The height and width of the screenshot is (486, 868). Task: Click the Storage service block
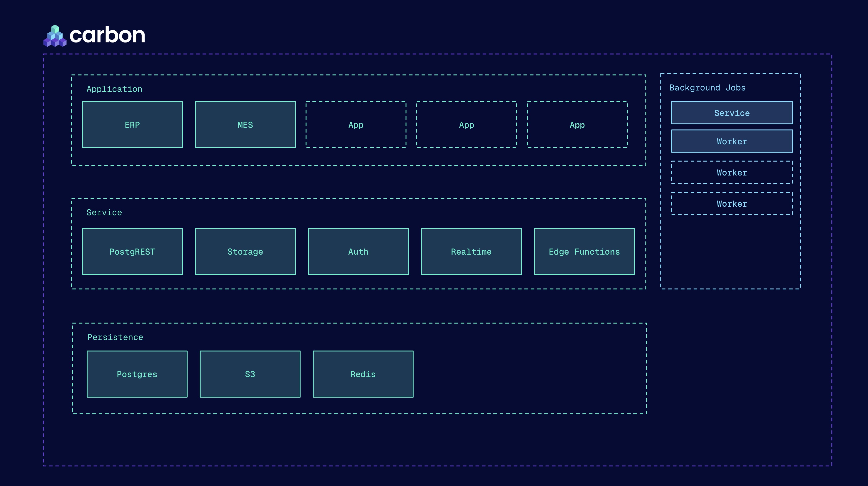(245, 251)
